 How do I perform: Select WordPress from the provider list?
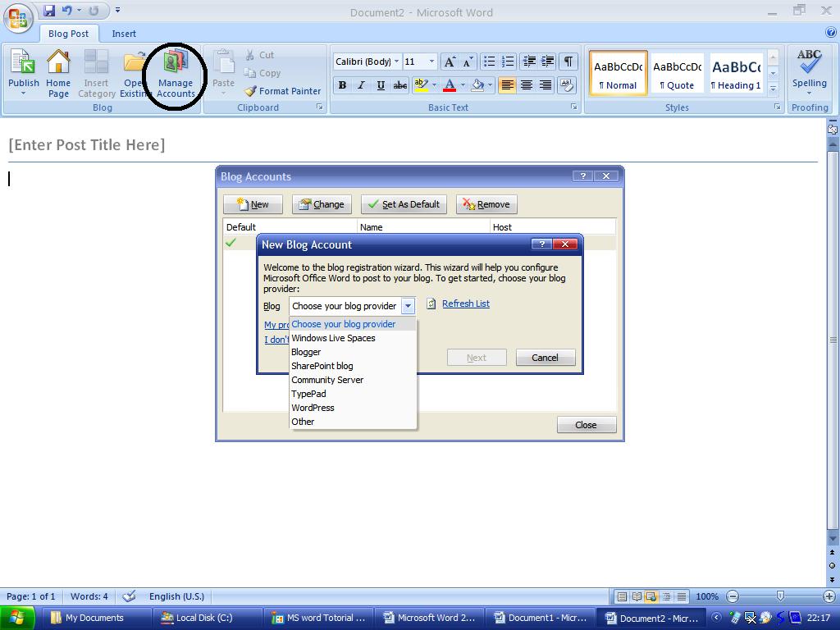point(313,408)
